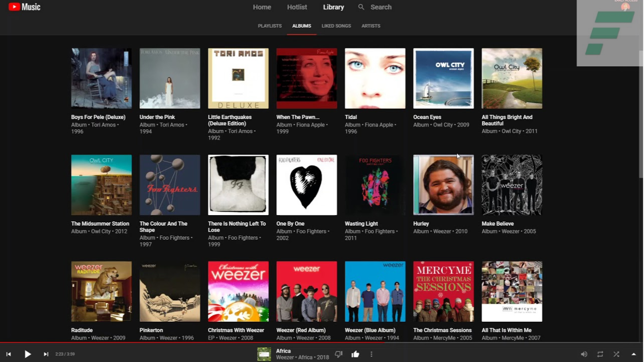Open Raditude album cover
The width and height of the screenshot is (644, 362).
coord(102,292)
